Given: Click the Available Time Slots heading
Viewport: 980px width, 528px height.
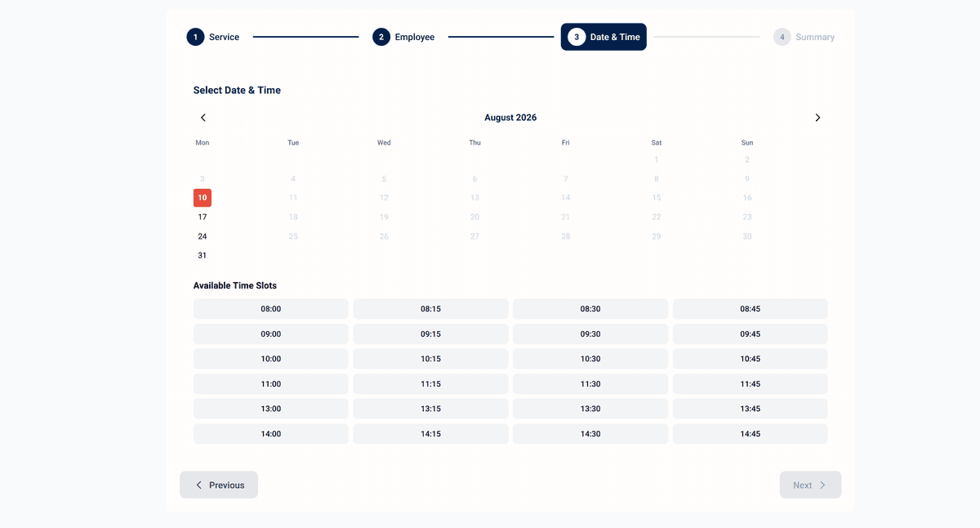Looking at the screenshot, I should [x=235, y=286].
